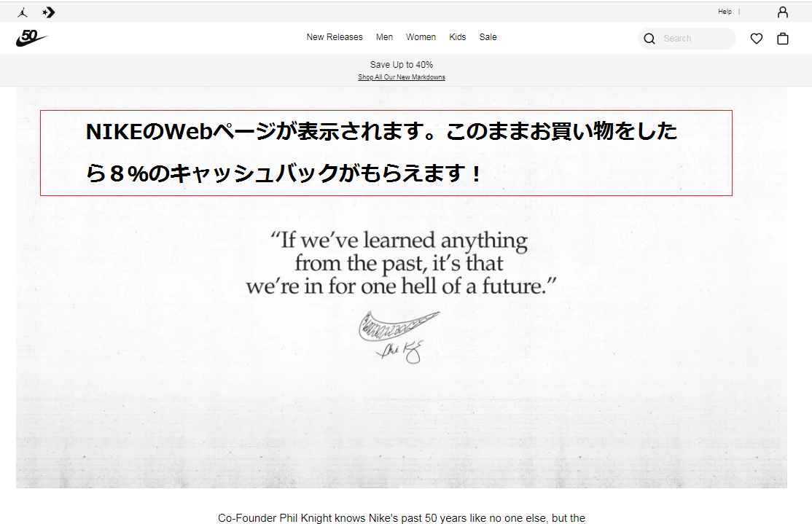Open the Kids menu

(457, 37)
